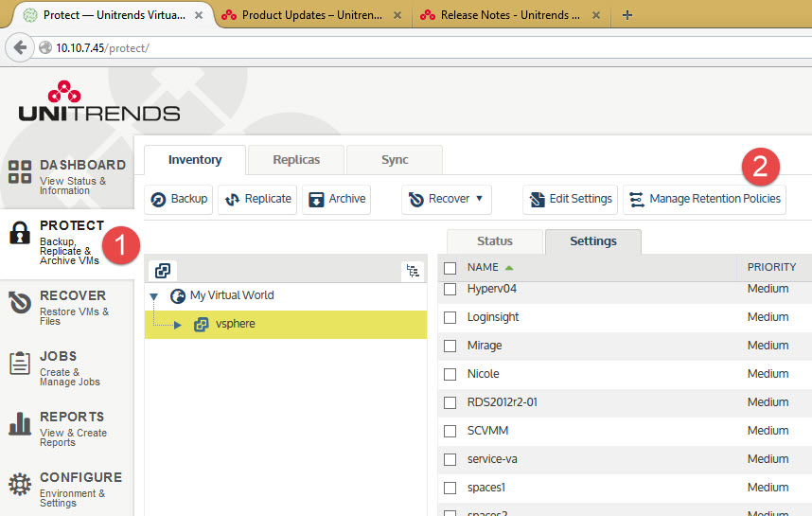Click the Loginsight VM name

point(492,317)
